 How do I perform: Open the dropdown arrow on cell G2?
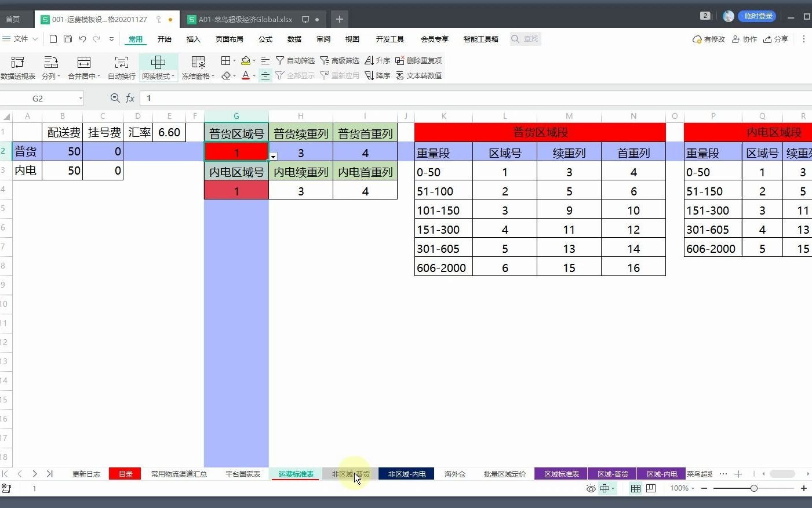point(273,157)
